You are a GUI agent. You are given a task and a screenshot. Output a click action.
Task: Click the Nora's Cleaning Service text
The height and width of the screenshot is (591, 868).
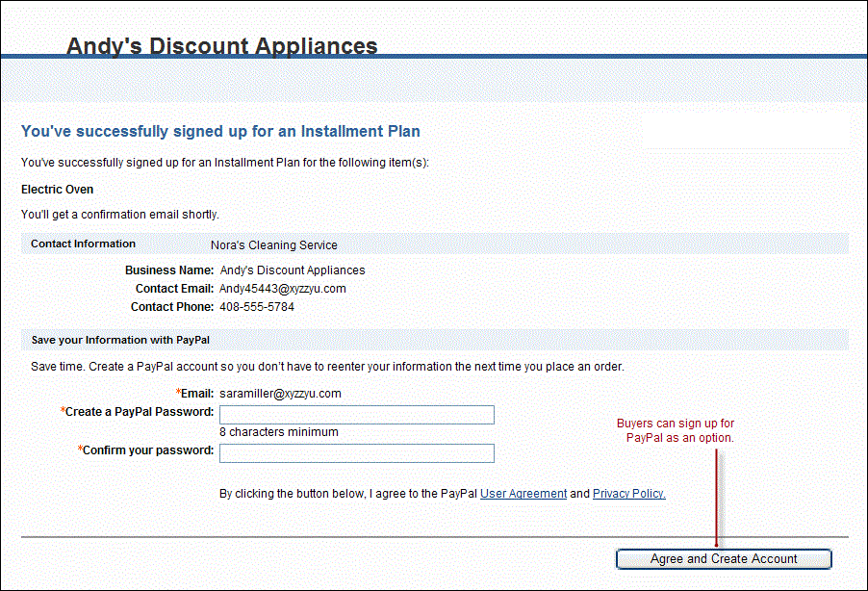coord(273,245)
